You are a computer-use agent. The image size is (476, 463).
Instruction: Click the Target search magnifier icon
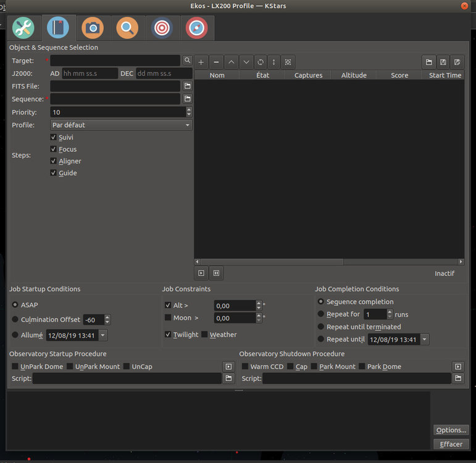pyautogui.click(x=187, y=60)
